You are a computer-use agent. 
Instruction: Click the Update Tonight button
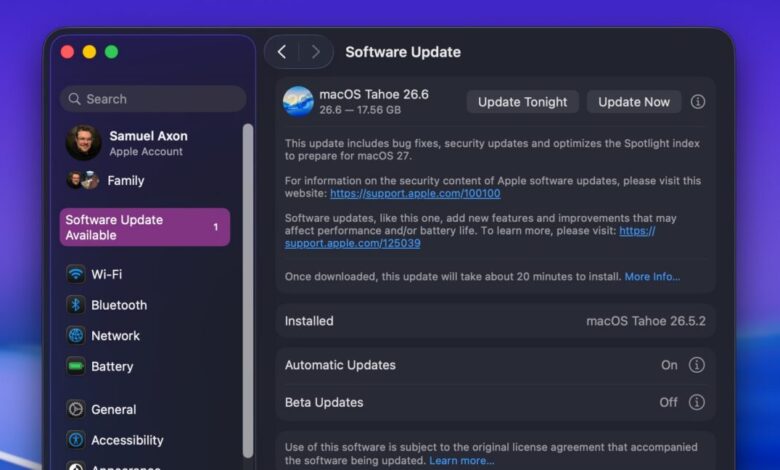click(522, 102)
